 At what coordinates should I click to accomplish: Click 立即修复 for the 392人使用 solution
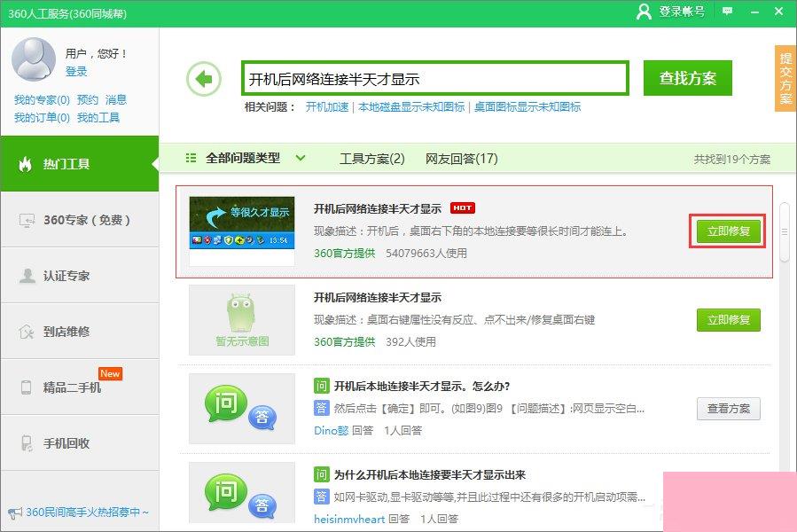click(729, 320)
